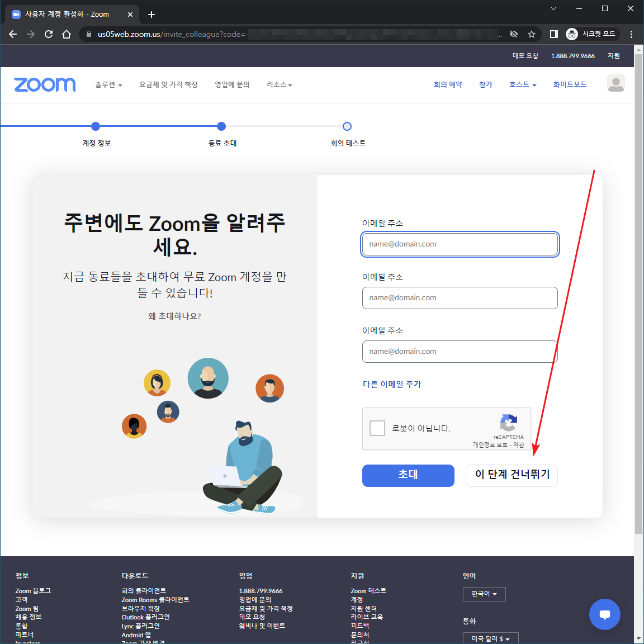Expand the 호스트 dropdown
Viewport: 644px width, 644px height.
[x=523, y=84]
